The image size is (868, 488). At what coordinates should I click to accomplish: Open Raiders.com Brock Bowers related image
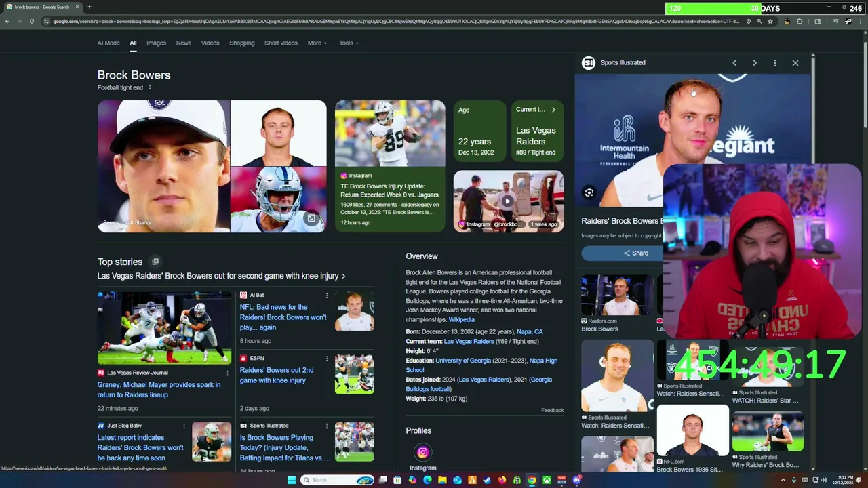click(x=617, y=296)
